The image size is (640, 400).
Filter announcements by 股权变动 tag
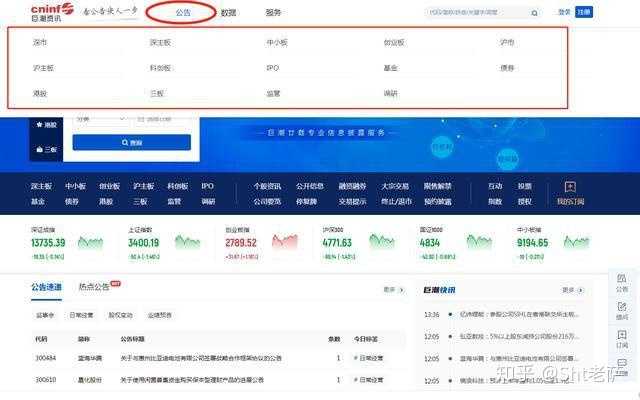point(120,315)
